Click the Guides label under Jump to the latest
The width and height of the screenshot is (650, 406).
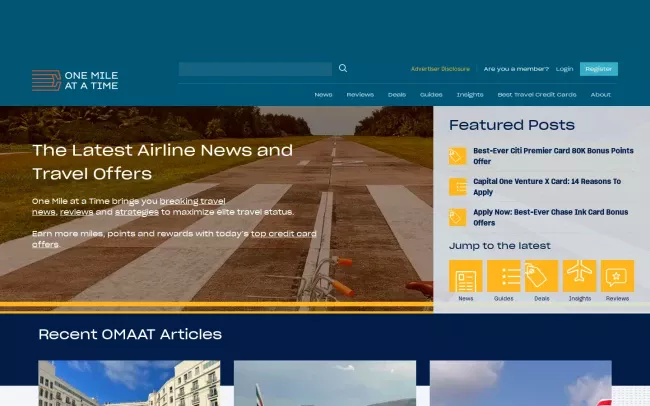point(504,299)
